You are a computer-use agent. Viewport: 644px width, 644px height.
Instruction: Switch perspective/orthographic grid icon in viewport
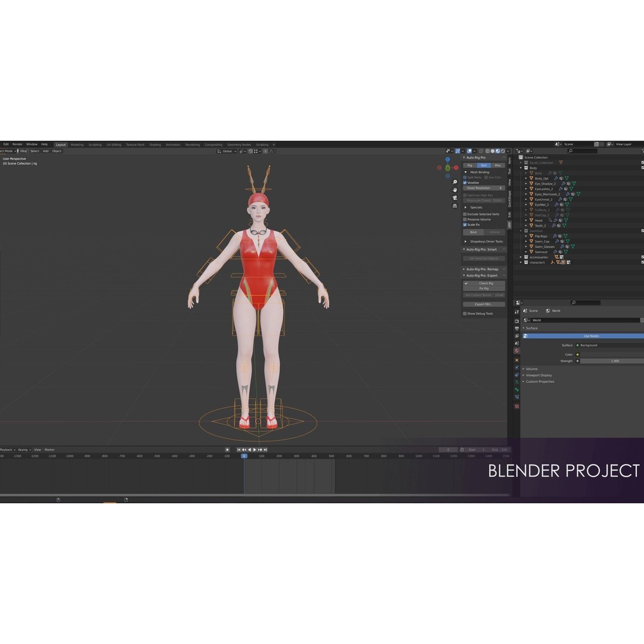point(454,206)
